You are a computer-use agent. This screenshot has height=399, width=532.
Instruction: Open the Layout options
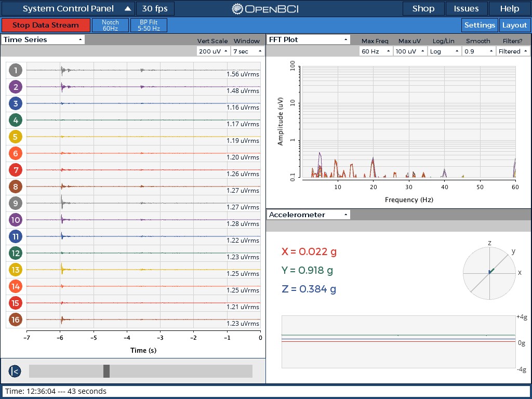point(514,24)
